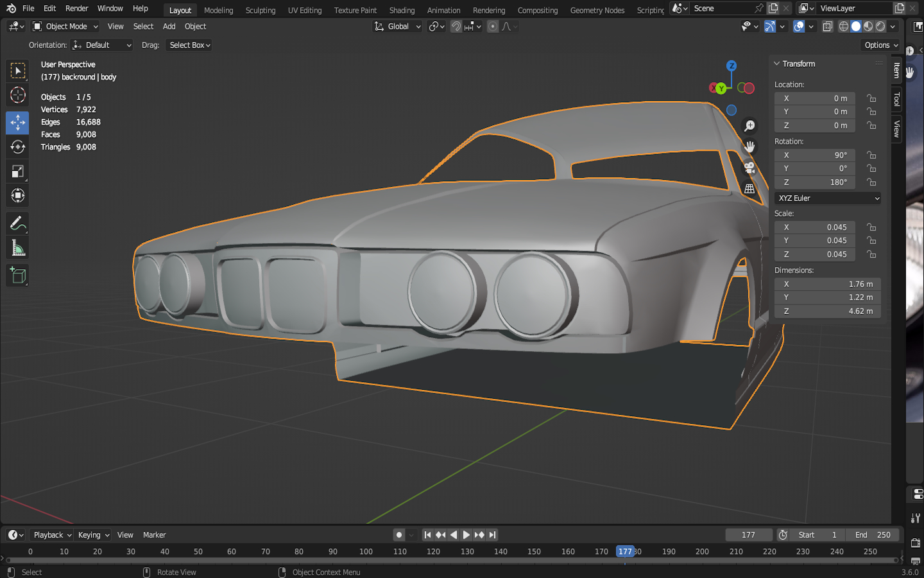Collapse the Transform panel
This screenshot has height=578, width=924.
coord(777,64)
